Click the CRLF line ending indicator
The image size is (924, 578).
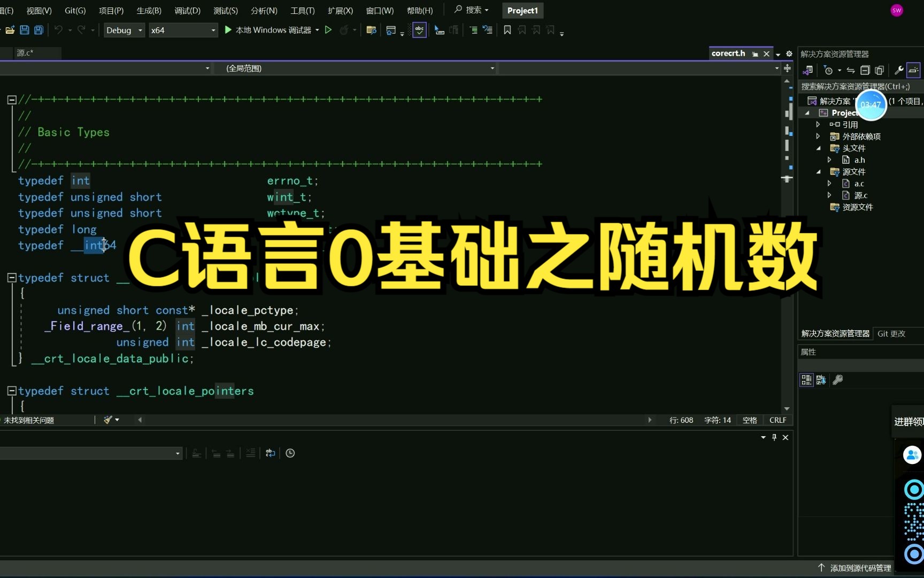pos(777,420)
